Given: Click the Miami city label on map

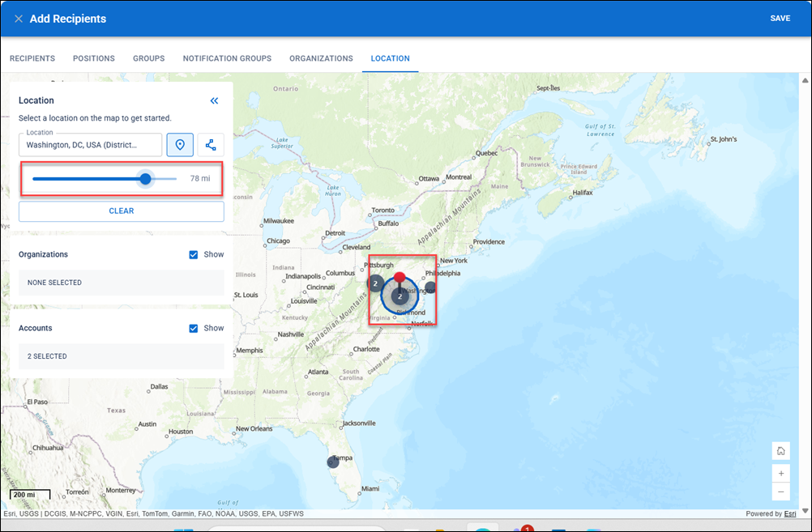Looking at the screenshot, I should (x=370, y=488).
